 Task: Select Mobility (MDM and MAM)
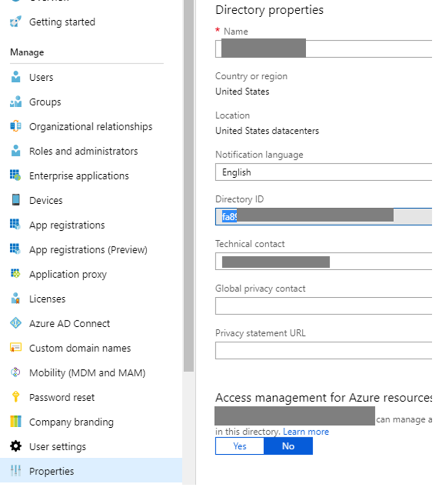pos(88,373)
